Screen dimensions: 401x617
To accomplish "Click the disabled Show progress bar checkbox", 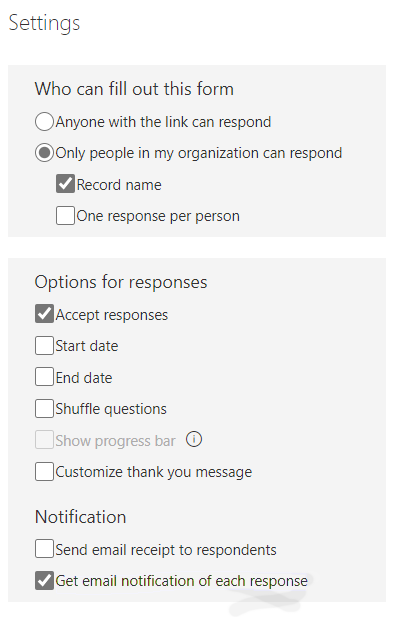I will point(44,440).
